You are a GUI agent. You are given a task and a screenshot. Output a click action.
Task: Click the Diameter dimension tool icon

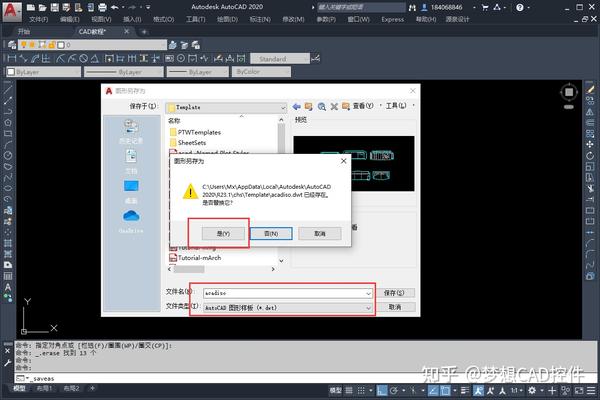click(83, 59)
